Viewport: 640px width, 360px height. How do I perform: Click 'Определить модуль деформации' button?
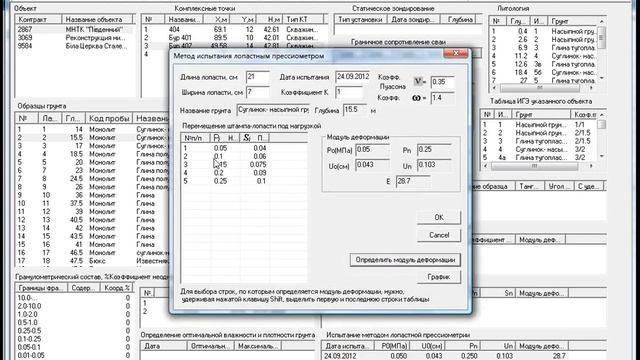(x=405, y=260)
